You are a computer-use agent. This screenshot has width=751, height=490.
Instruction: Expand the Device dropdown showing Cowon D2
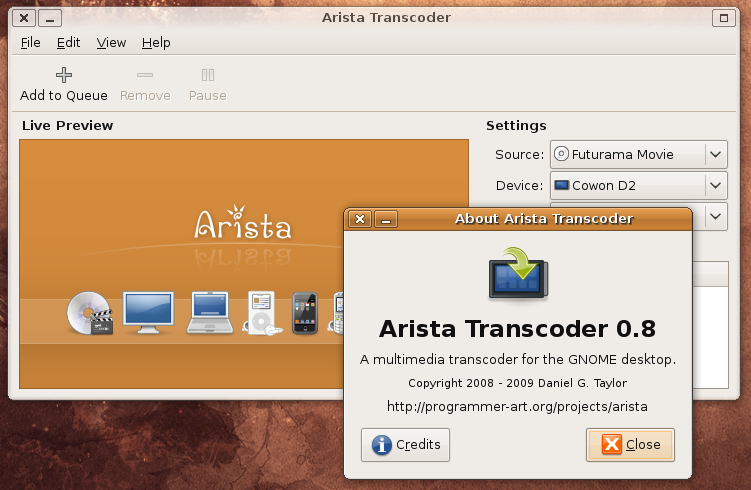click(638, 185)
